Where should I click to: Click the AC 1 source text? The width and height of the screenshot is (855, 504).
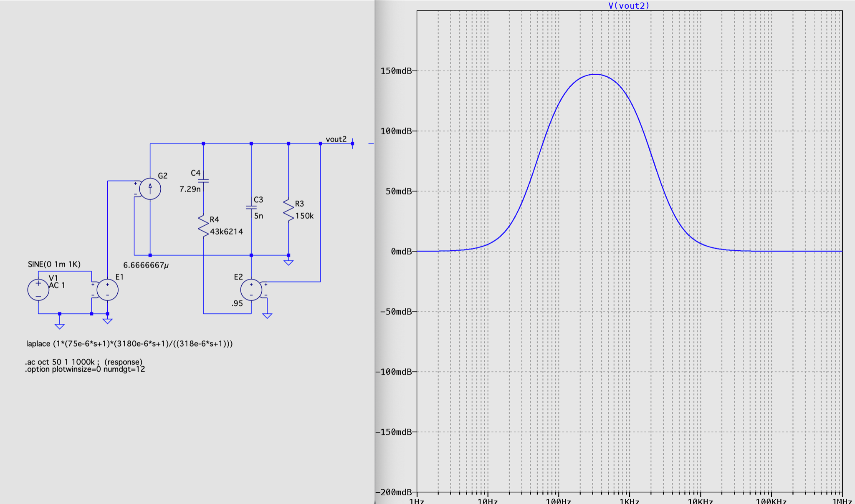[57, 285]
